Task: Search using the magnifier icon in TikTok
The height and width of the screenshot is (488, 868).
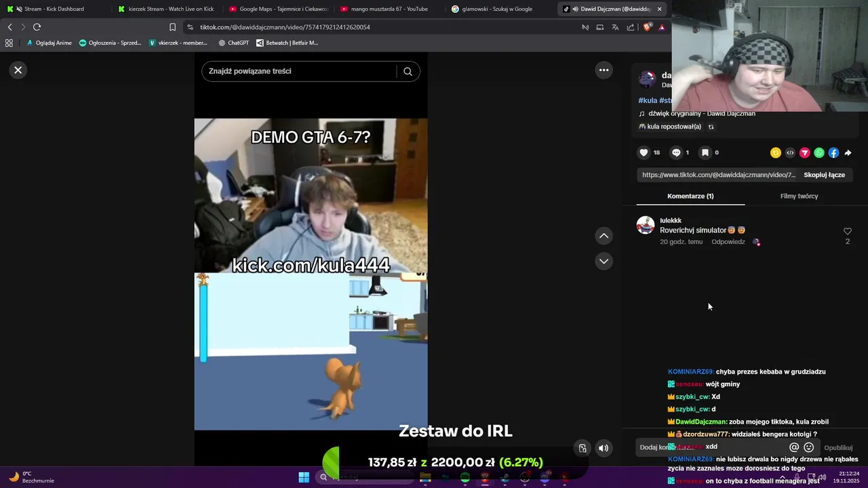Action: coord(408,71)
